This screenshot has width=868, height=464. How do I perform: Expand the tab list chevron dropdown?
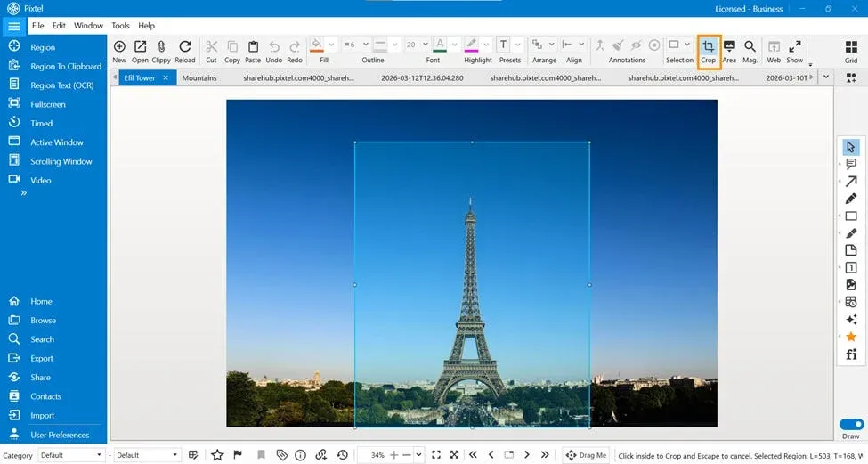tap(826, 77)
